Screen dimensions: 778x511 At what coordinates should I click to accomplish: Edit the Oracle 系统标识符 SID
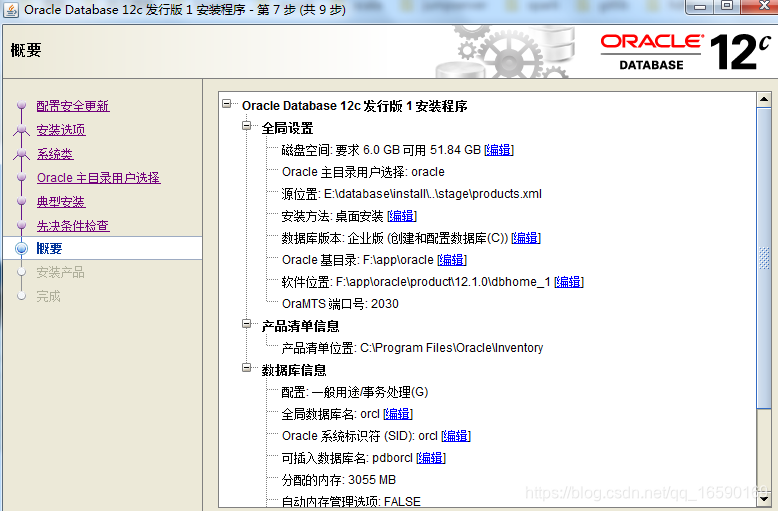click(456, 436)
